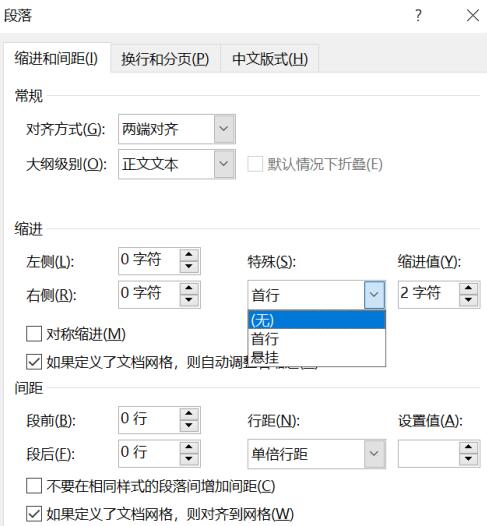Increase the 段后 spacing value
This screenshot has width=487, height=526.
pyautogui.click(x=189, y=447)
